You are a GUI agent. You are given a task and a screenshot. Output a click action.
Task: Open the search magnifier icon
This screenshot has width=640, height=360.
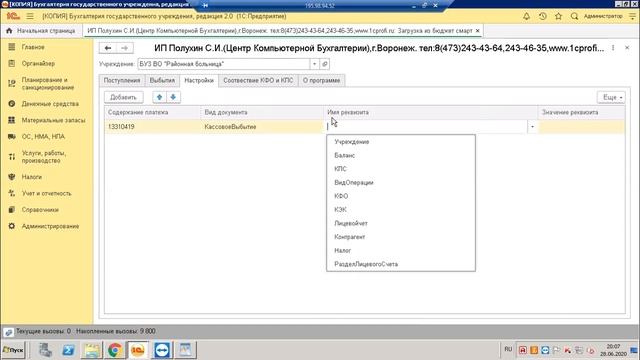pyautogui.click(x=574, y=16)
